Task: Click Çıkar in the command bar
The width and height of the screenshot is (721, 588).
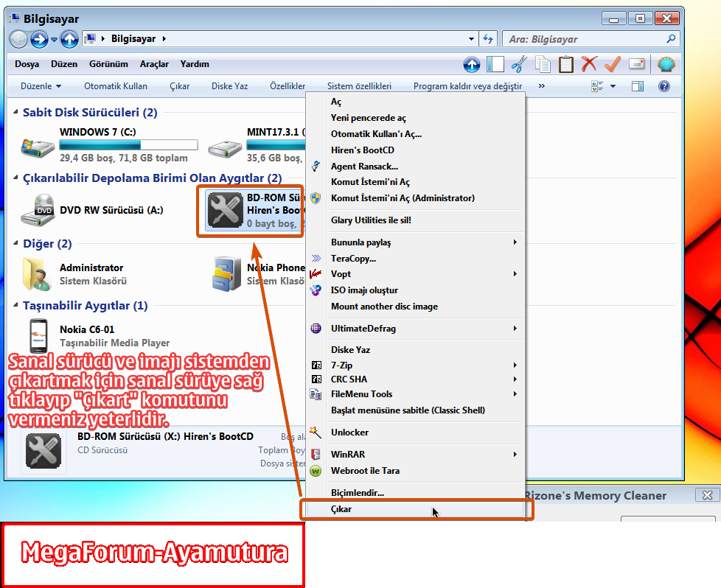Action: [179, 86]
